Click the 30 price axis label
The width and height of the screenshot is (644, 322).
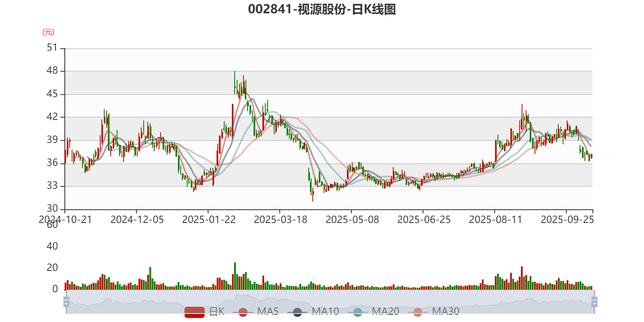(52, 209)
